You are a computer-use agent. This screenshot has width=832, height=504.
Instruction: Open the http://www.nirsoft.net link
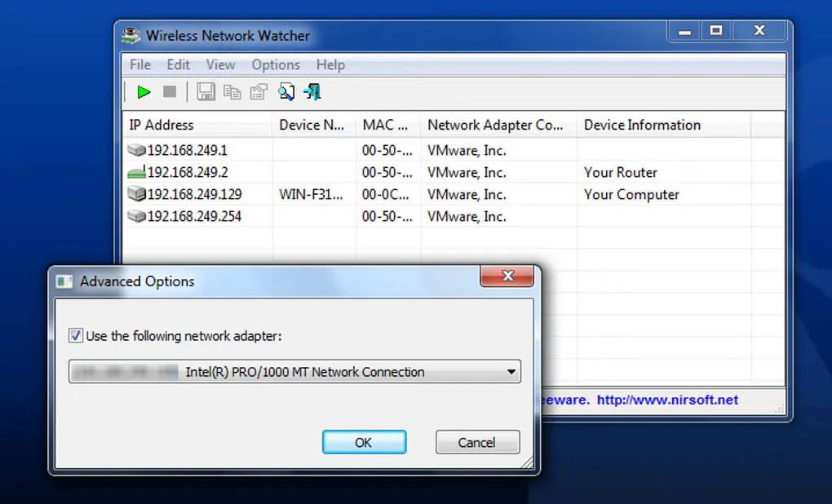(x=667, y=400)
